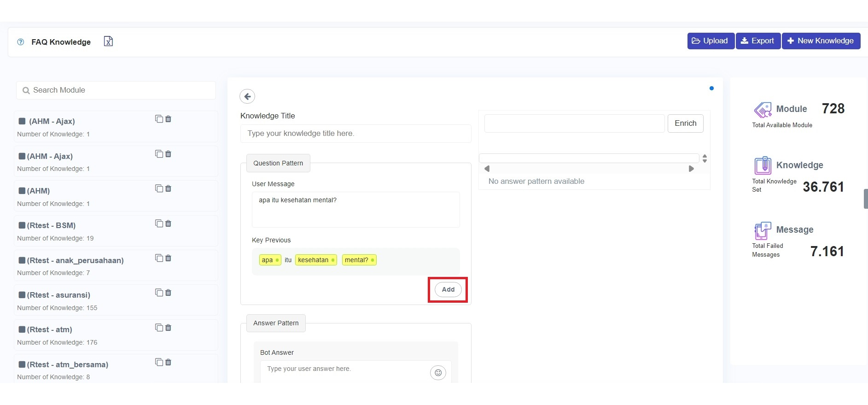Click the help icon beside FAQ Knowledge
This screenshot has width=868, height=405.
coord(21,42)
